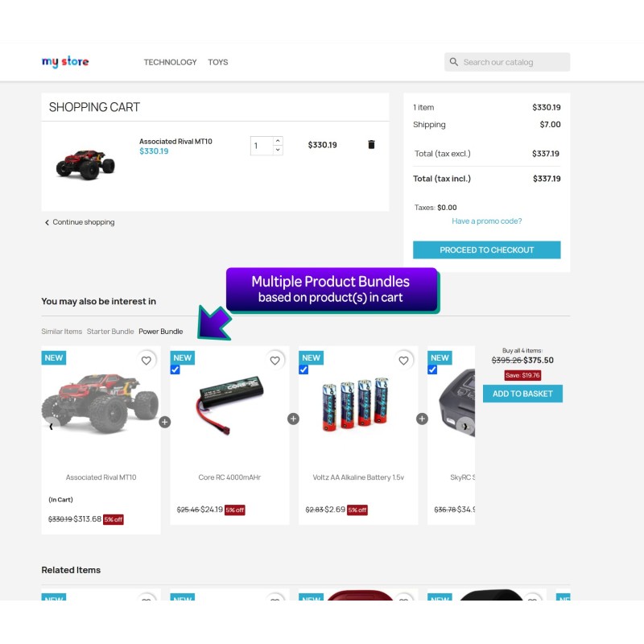
Task: Click the Shipping $7.00 amount
Action: click(x=550, y=125)
